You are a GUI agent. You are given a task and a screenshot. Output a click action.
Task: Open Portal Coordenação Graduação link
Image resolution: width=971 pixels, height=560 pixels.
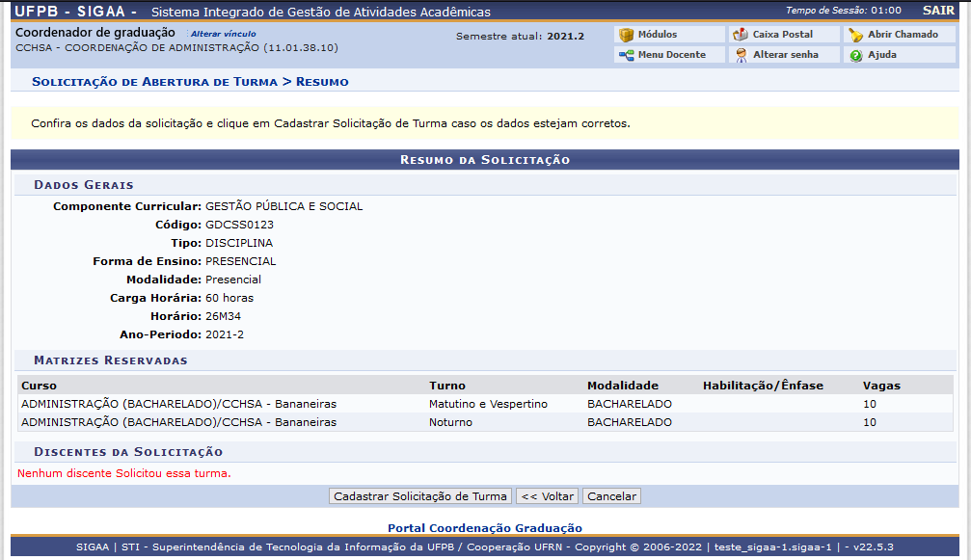[x=485, y=528]
